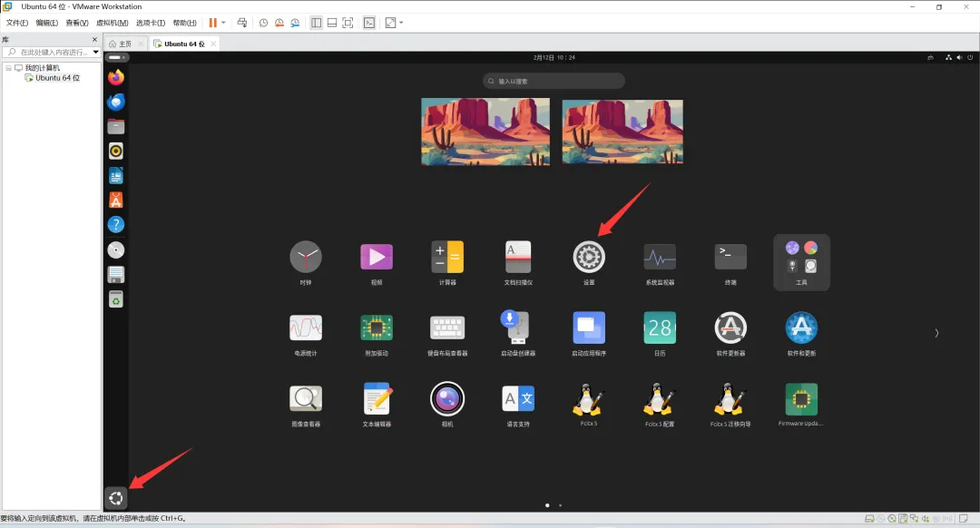
Task: Open the 软件和更新 software & updates app
Action: 801,328
